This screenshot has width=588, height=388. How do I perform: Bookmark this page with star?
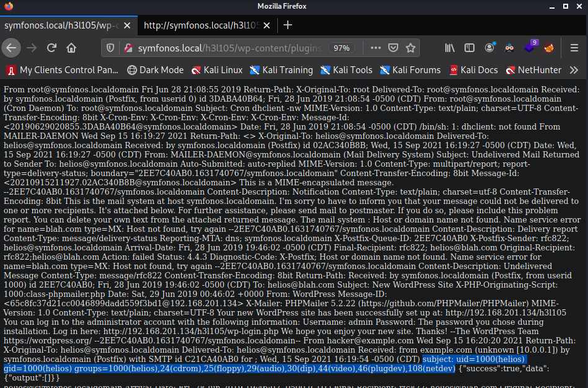coord(411,48)
